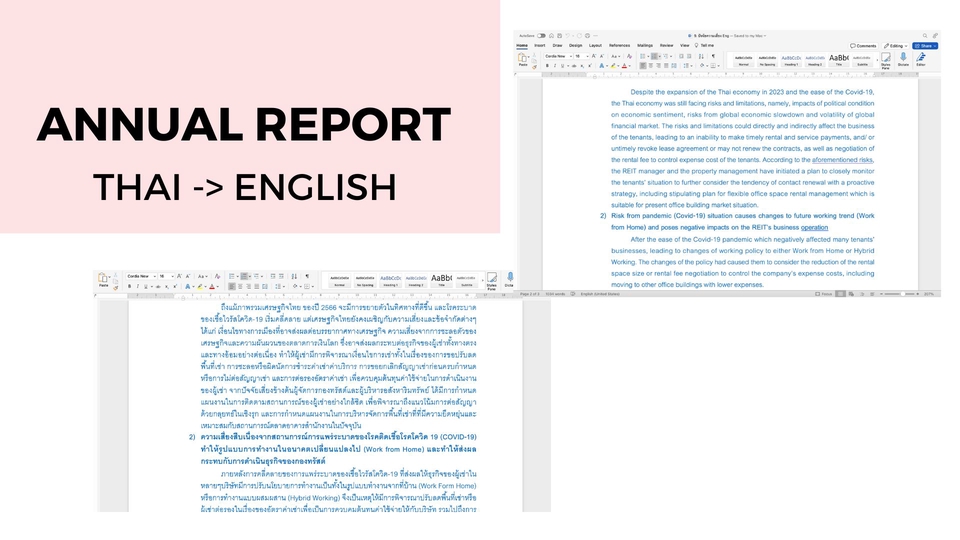Toggle Italic in English Word window
960x540 pixels.
[x=555, y=66]
